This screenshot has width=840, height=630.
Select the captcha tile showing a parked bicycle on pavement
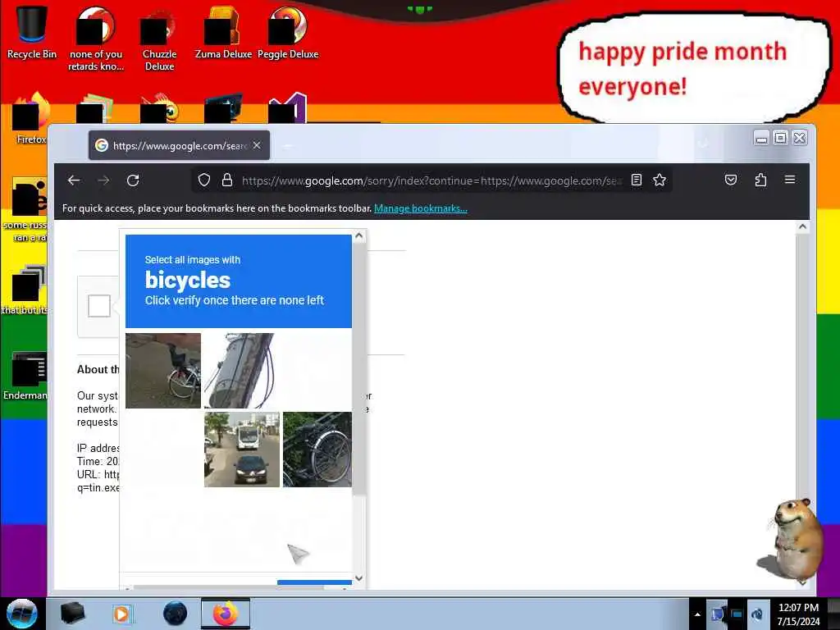coord(163,371)
